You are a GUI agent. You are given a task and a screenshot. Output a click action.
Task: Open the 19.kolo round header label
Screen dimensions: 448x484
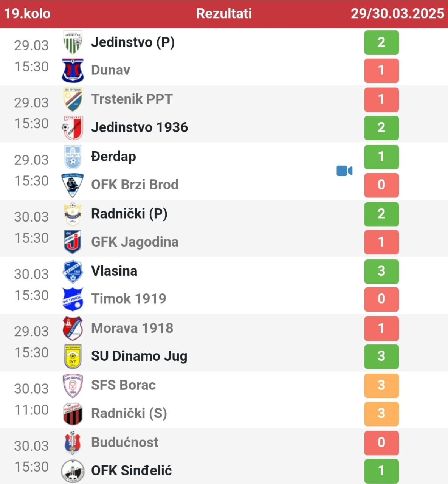click(x=27, y=14)
